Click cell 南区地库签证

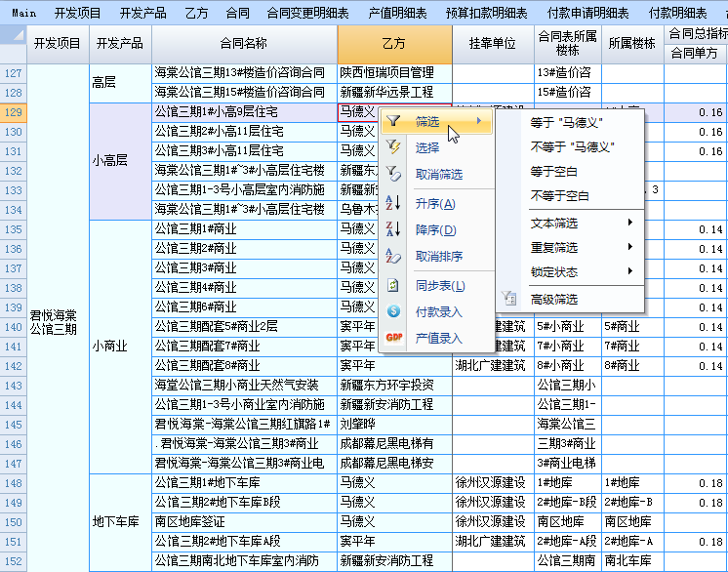click(244, 522)
